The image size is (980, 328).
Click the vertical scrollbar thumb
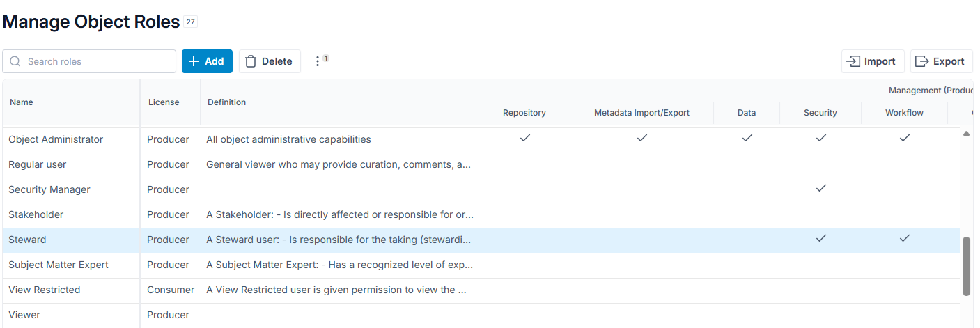pos(966,266)
